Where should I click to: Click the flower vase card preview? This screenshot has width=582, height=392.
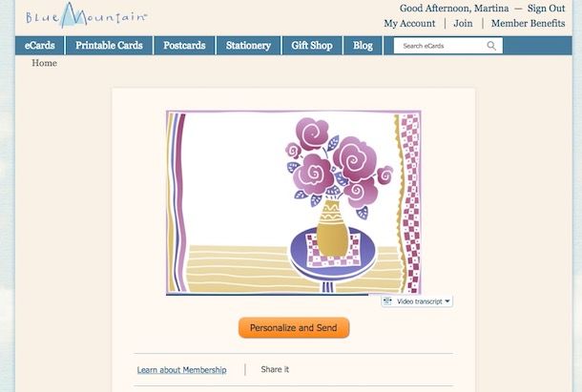tap(294, 203)
